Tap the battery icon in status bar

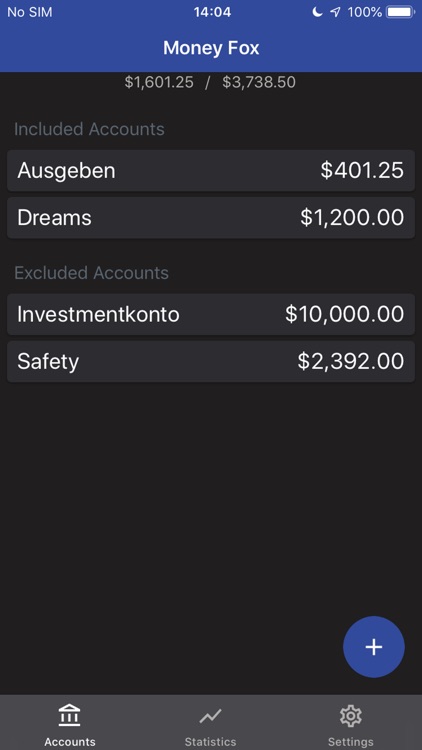(401, 12)
